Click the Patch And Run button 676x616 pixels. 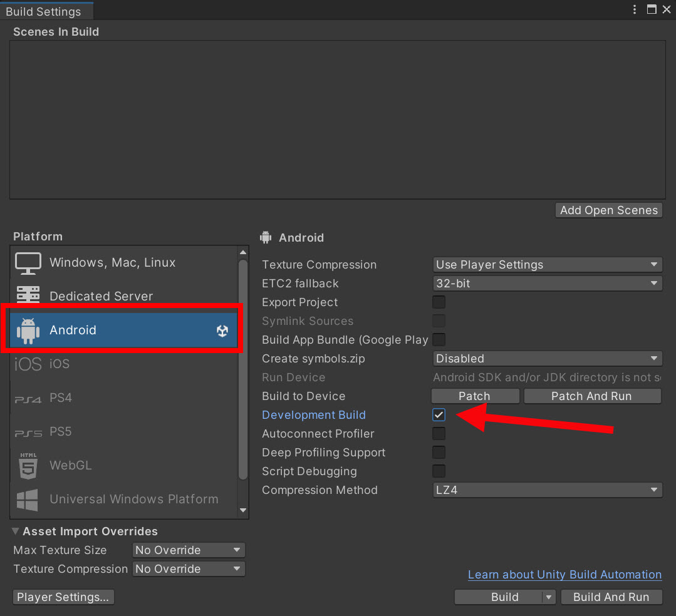[x=593, y=396]
